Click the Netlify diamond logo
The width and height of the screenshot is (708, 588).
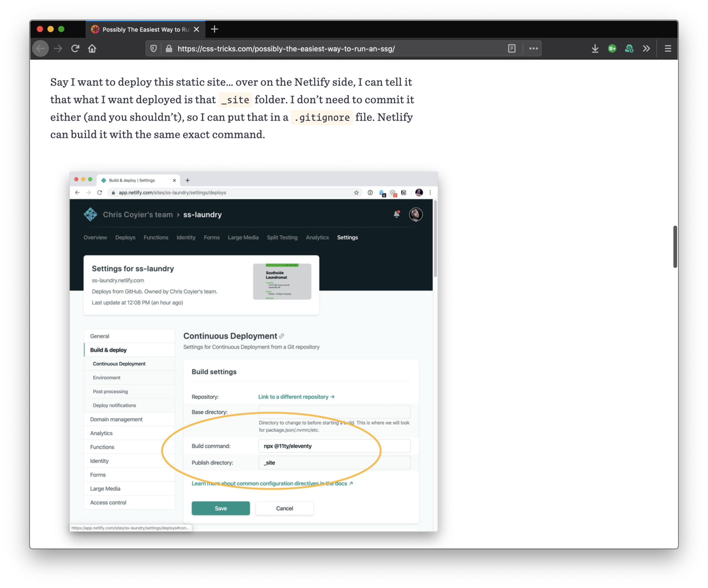coord(91,214)
